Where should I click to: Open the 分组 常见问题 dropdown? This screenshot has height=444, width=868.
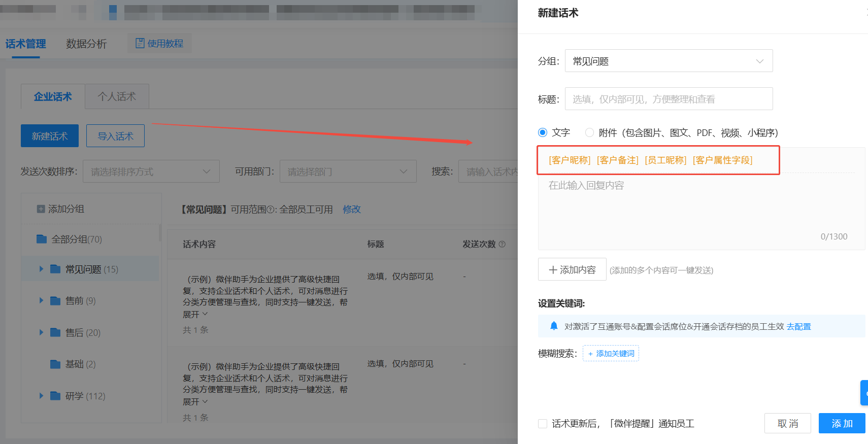tap(669, 61)
